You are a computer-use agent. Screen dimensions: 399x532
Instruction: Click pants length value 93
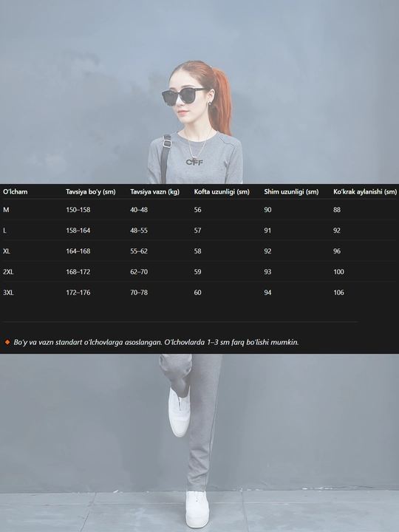[267, 272]
